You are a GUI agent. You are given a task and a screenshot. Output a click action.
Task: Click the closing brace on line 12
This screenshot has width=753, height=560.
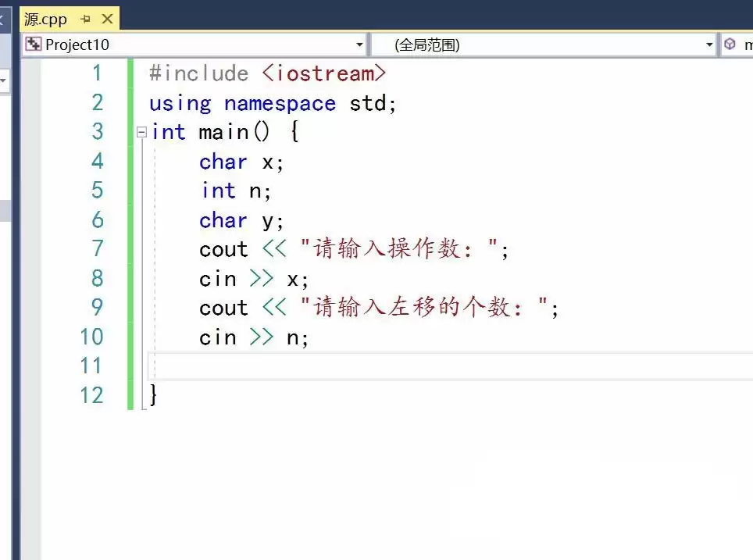(154, 395)
